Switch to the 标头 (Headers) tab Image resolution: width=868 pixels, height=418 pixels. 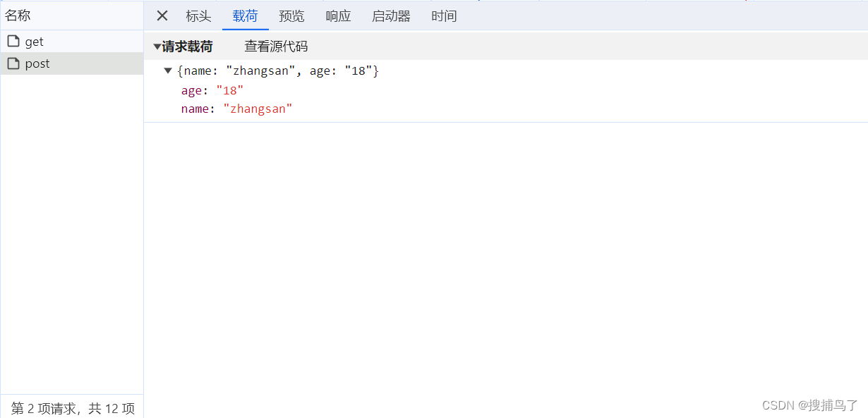(198, 16)
